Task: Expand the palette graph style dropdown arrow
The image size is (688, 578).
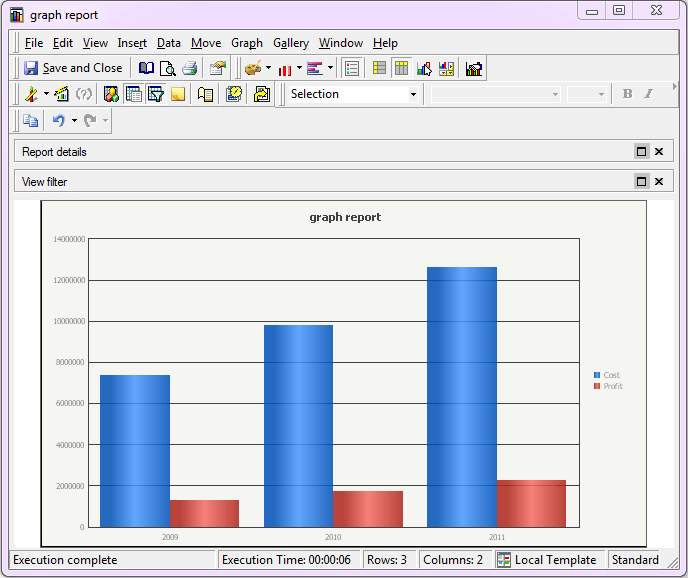Action: point(269,68)
